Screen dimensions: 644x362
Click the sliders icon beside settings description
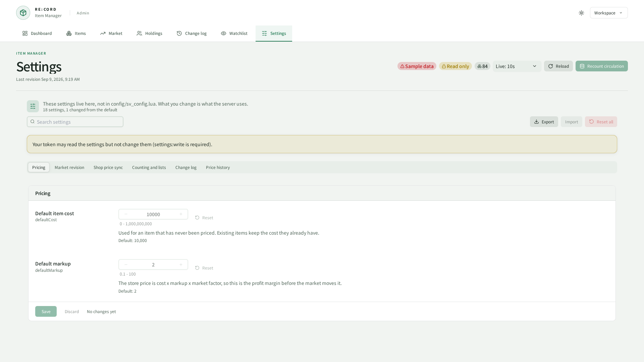33,106
